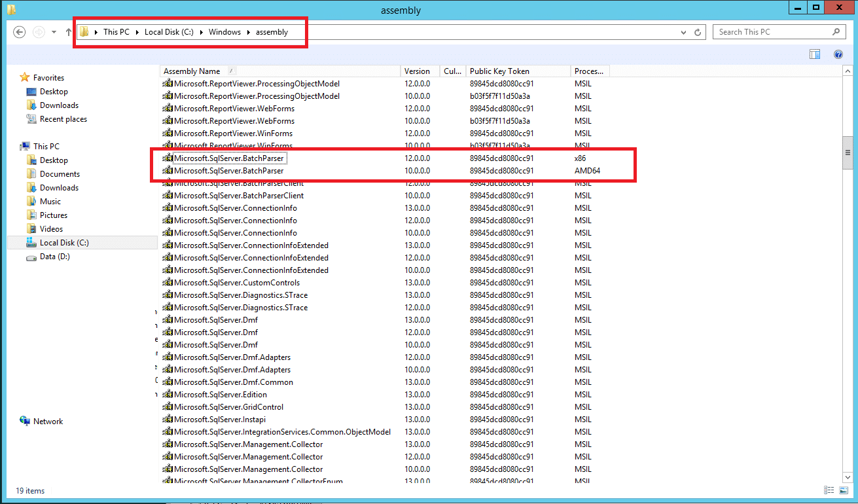
Task: Click Data (D:) drive icon
Action: (31, 257)
